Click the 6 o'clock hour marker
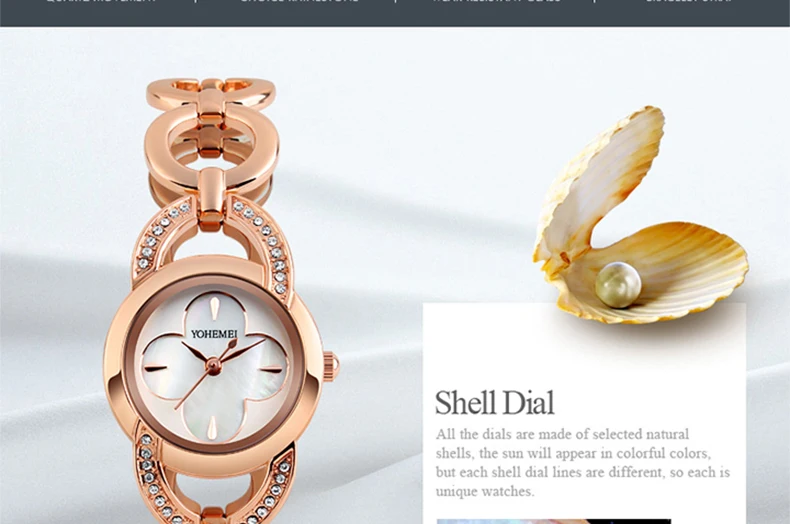This screenshot has height=524, width=790. (x=212, y=426)
